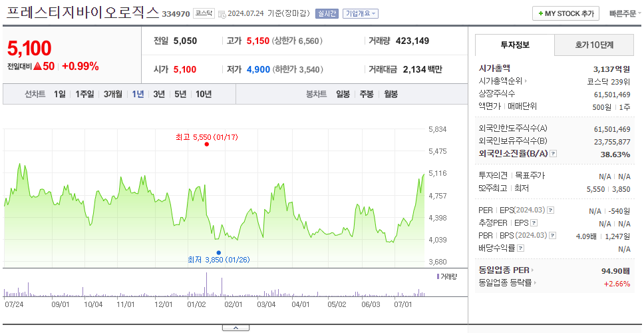
Task: Expand 시가총액순위 arrow link
Action: point(526,81)
